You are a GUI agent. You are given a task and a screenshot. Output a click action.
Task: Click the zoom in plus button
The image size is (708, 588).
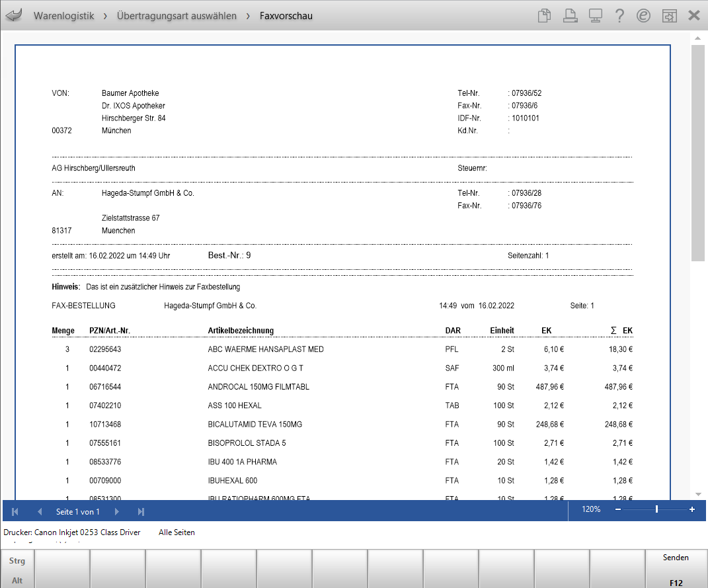(691, 509)
